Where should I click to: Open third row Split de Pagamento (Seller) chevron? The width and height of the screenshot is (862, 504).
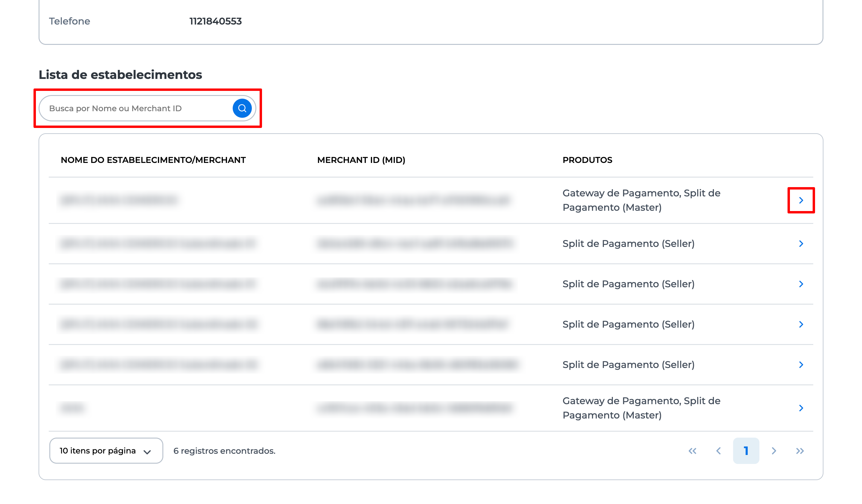pyautogui.click(x=801, y=284)
